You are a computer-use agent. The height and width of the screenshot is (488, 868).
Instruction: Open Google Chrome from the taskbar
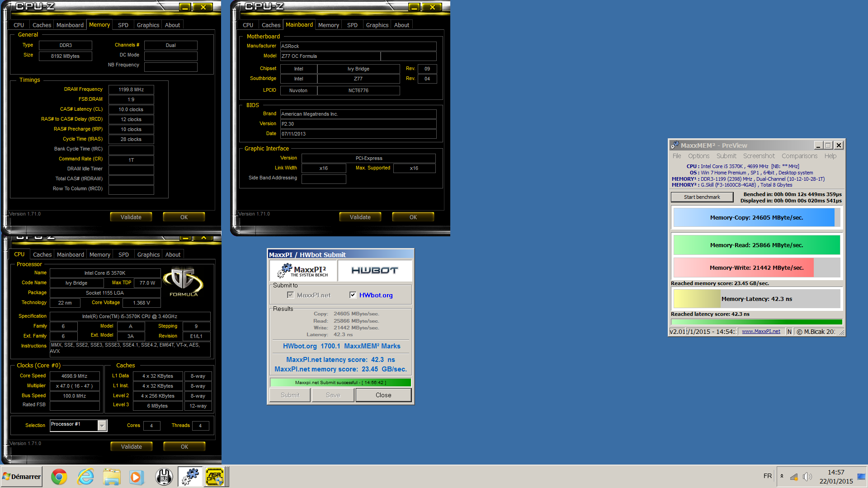point(59,477)
